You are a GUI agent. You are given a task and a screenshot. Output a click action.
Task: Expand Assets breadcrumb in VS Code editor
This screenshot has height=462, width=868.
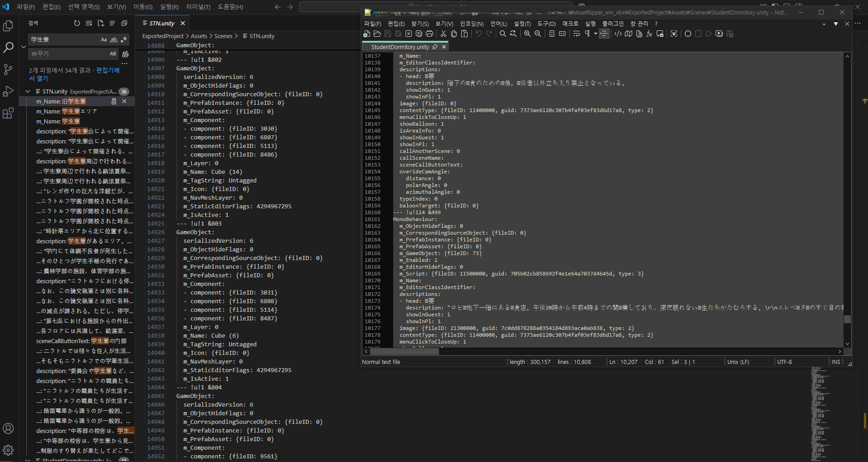pos(199,36)
